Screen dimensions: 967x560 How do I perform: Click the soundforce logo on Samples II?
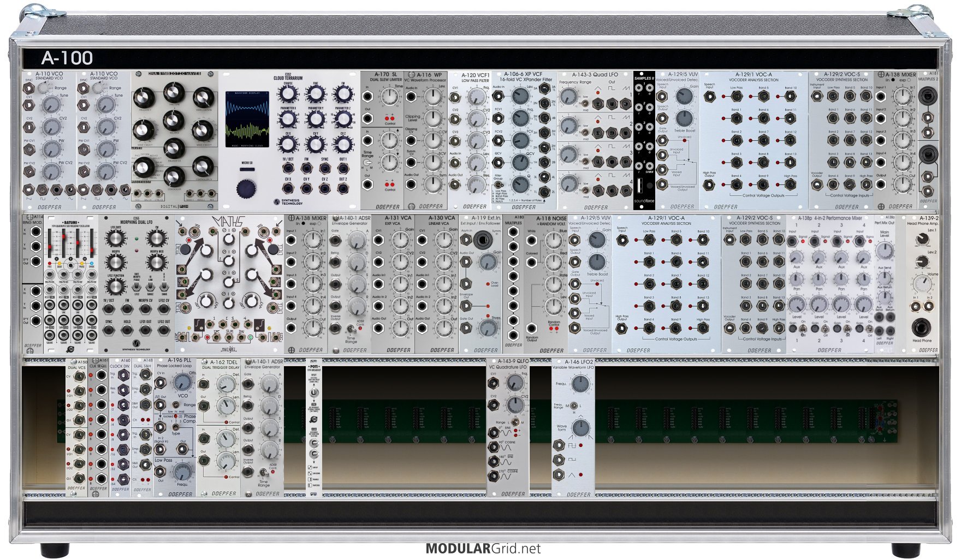pyautogui.click(x=644, y=201)
